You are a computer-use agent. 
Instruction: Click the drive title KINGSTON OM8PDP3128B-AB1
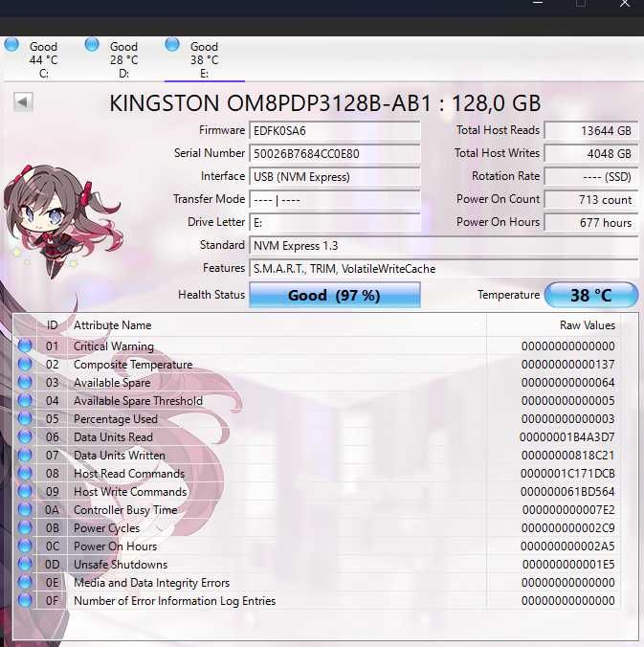[x=271, y=102]
